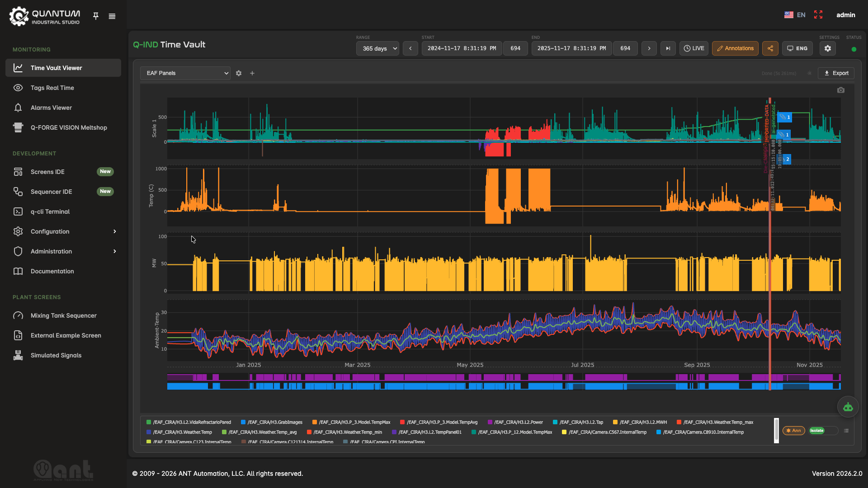
Task: Click the orange share icon
Action: point(770,48)
